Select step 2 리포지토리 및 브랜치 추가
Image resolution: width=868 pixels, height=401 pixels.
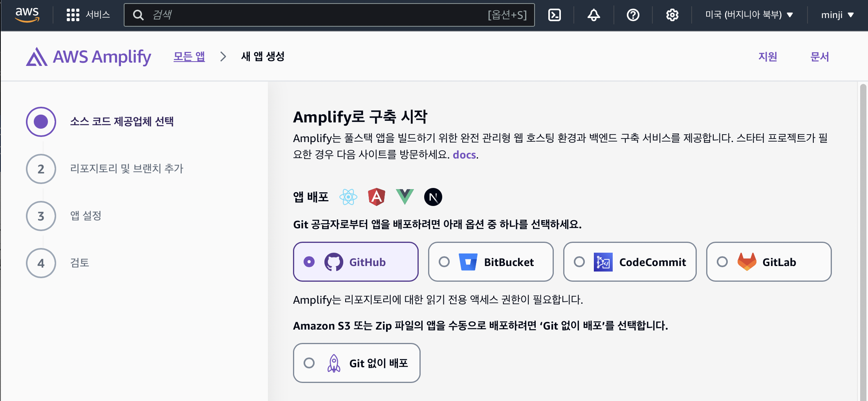tap(126, 169)
